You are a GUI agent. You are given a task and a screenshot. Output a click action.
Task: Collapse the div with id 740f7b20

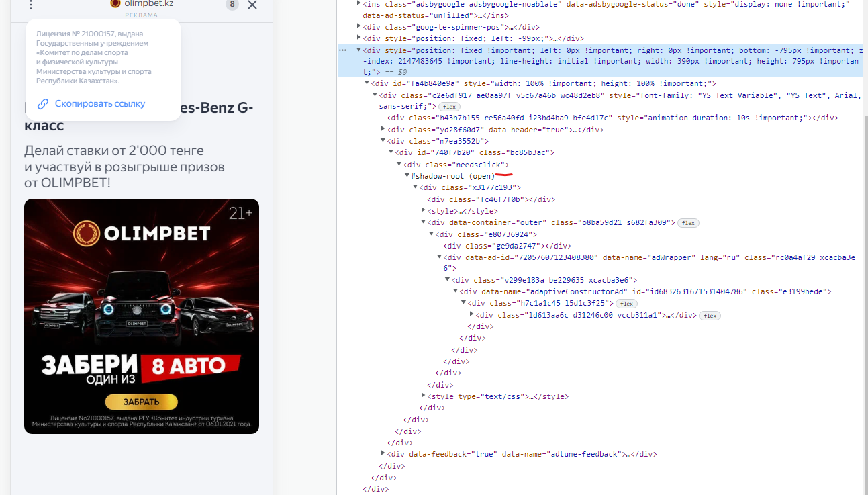[x=391, y=152]
